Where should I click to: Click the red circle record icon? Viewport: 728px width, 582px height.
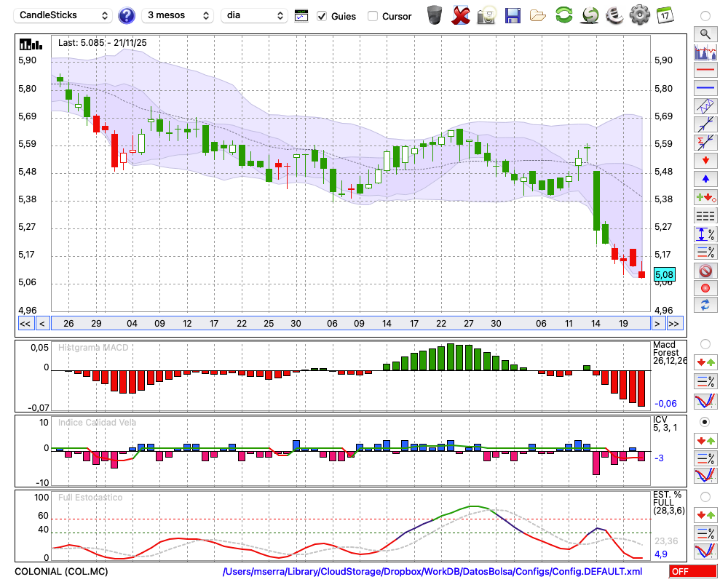705,288
